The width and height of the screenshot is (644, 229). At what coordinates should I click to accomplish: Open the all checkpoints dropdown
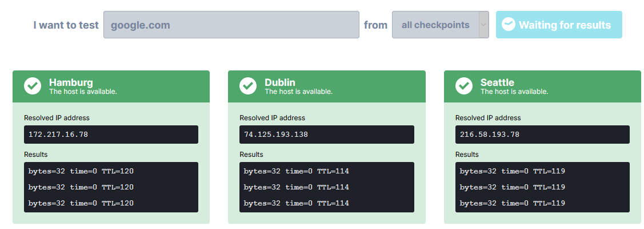click(435, 25)
